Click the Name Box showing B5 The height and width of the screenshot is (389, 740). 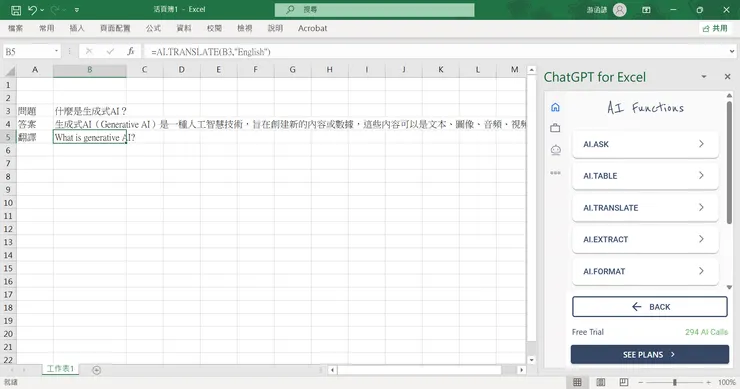point(27,51)
